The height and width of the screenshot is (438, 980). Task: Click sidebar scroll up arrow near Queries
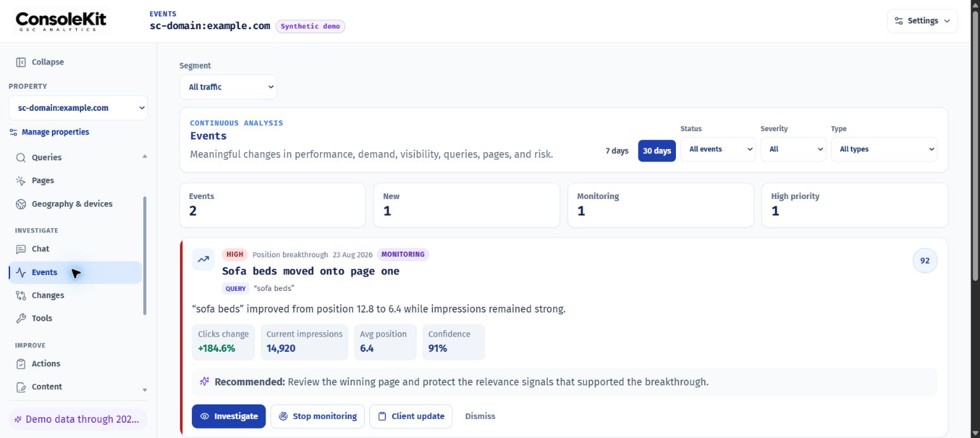144,156
